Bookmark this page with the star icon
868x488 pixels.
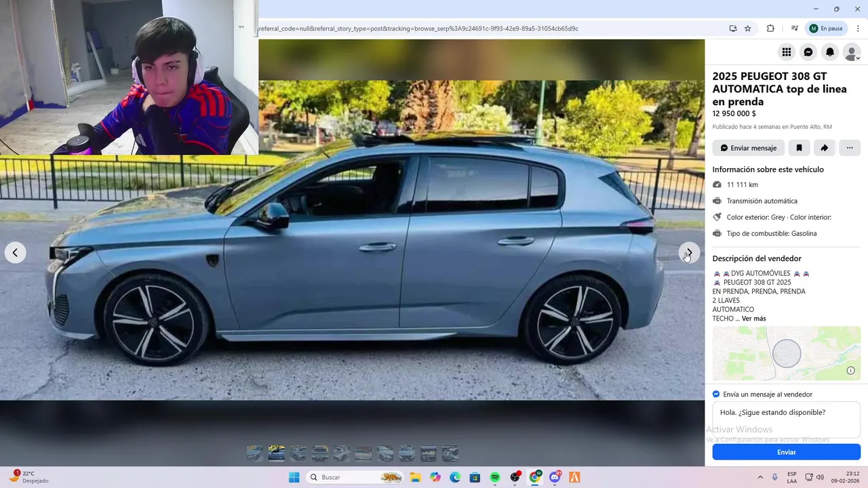tap(748, 28)
